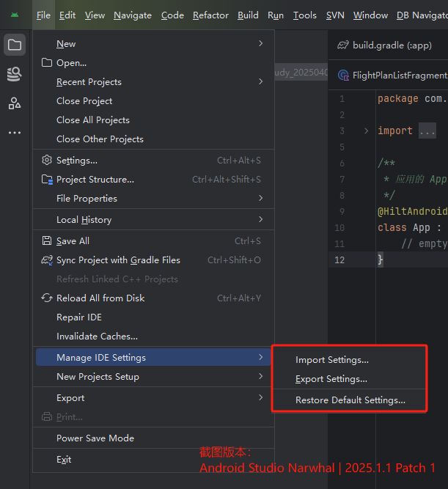Select Close Project menu entry
Image resolution: width=448 pixels, height=489 pixels.
click(153, 101)
